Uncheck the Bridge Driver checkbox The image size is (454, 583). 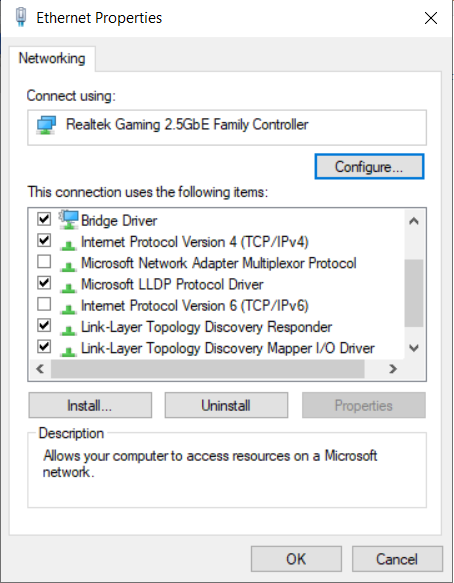pos(44,219)
